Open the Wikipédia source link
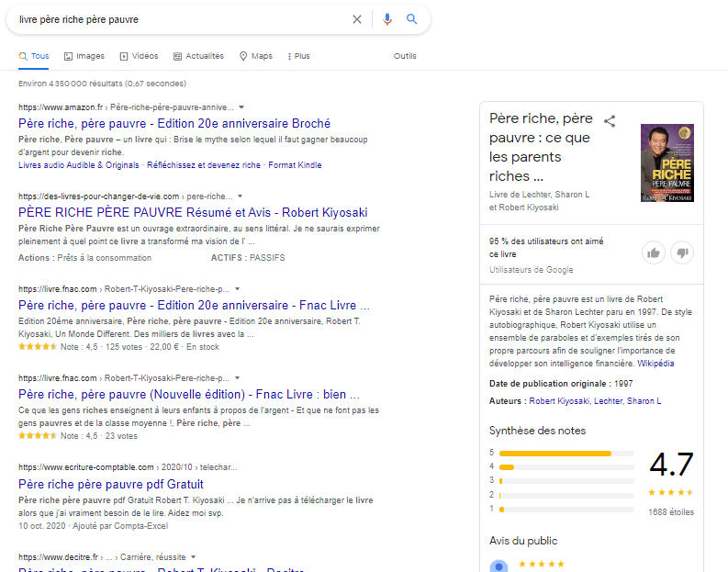Screen dimensions: 728x572 click(655, 364)
